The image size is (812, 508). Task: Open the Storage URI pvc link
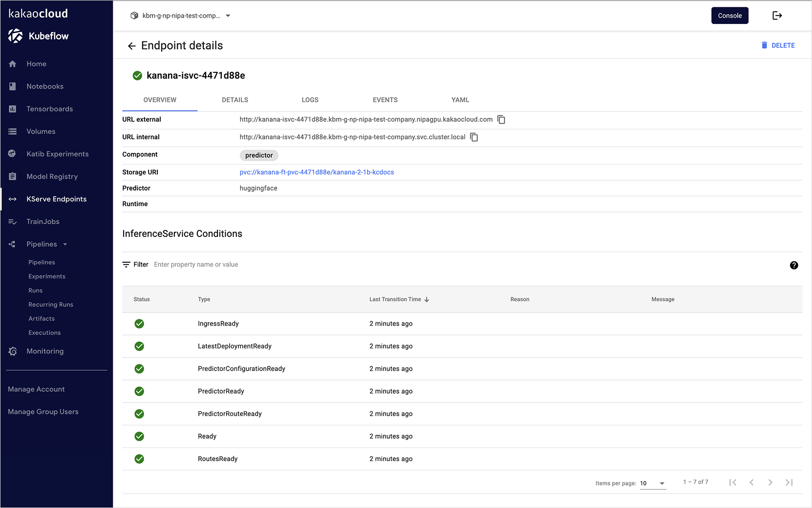pos(317,172)
